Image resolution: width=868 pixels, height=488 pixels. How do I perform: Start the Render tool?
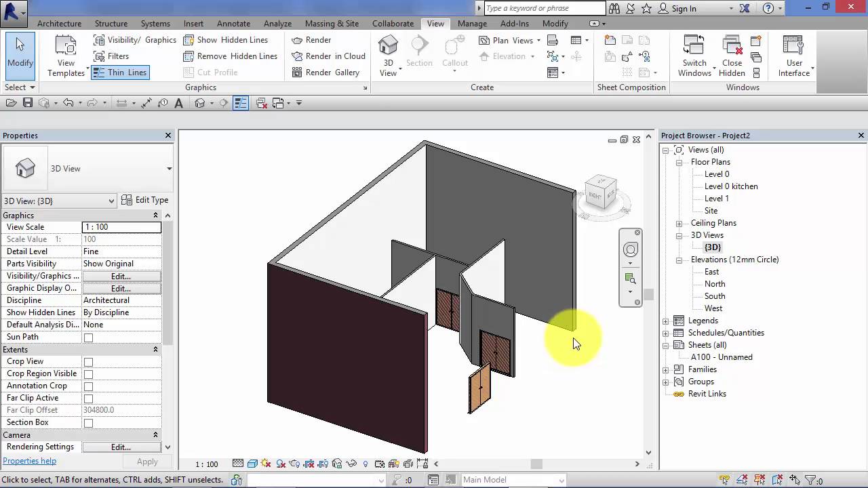[x=311, y=40]
